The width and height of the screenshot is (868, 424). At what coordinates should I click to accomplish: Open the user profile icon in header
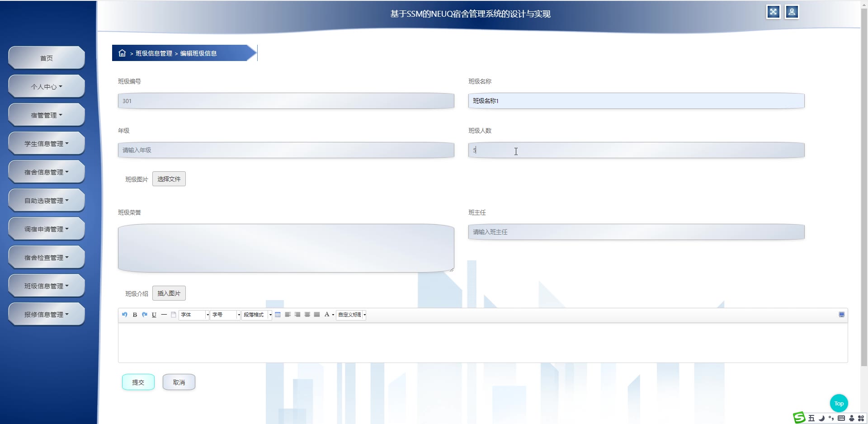(x=792, y=12)
